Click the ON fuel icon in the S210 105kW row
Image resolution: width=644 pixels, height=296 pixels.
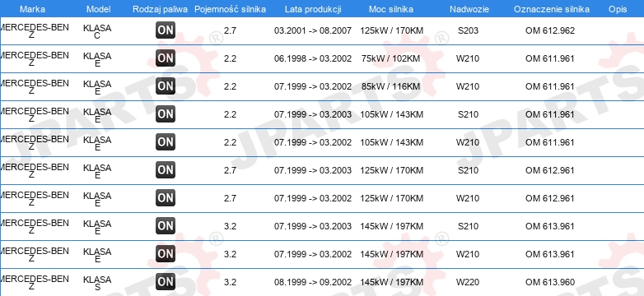click(x=166, y=114)
